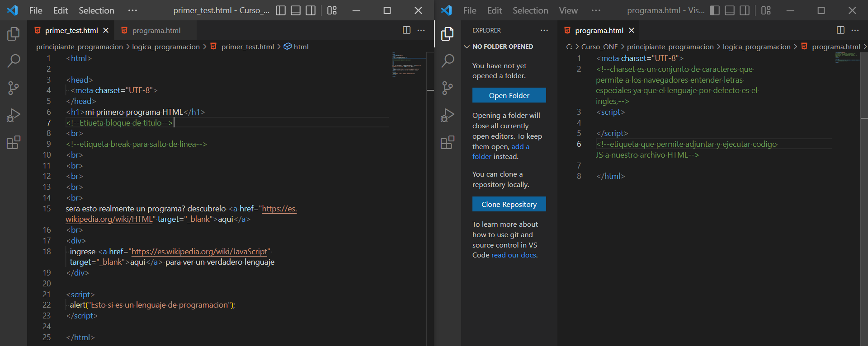Open logica_programacion breadcrumb in left window
Image resolution: width=868 pixels, height=346 pixels.
(166, 47)
